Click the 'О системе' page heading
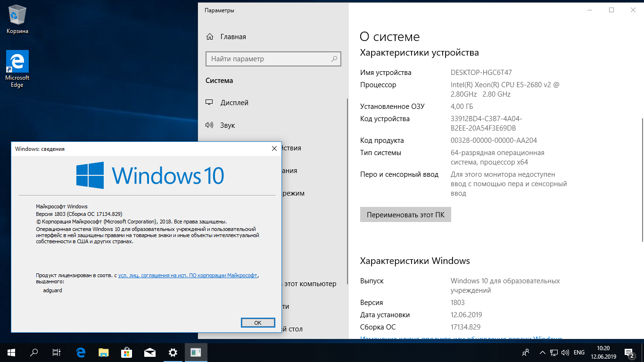644x362 pixels. (389, 37)
